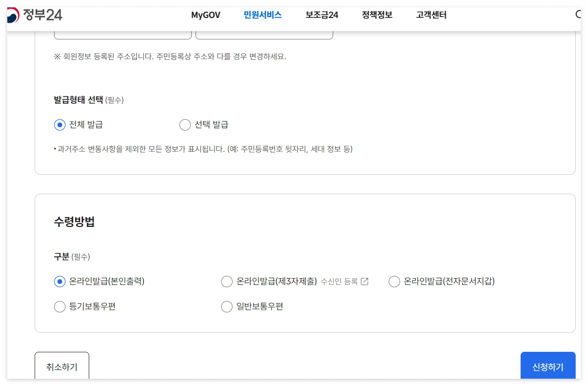Select 일반보통우편 delivery method

coord(227,306)
